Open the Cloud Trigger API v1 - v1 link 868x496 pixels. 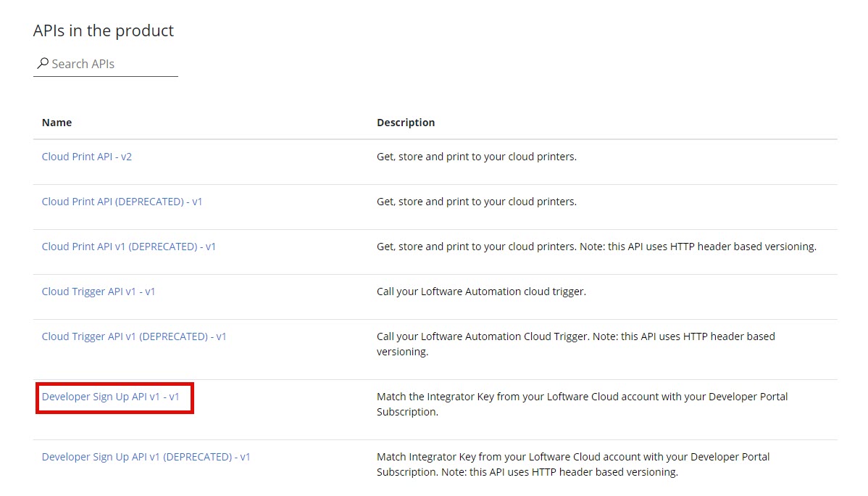(99, 292)
